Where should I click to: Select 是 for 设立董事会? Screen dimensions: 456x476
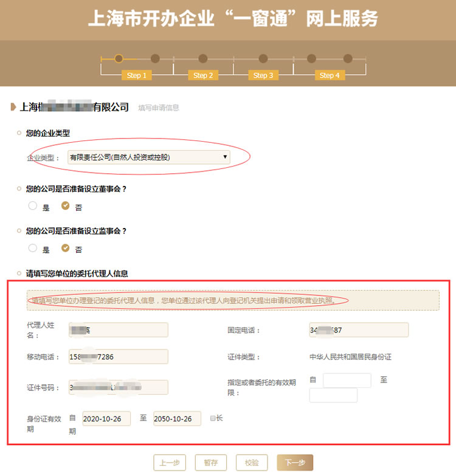(33, 206)
